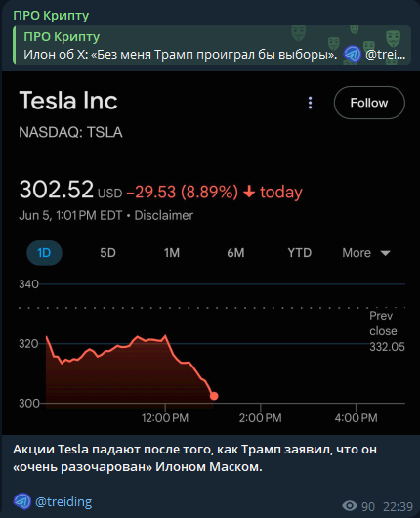
Task: Select the 1M chart range
Action: tap(172, 253)
